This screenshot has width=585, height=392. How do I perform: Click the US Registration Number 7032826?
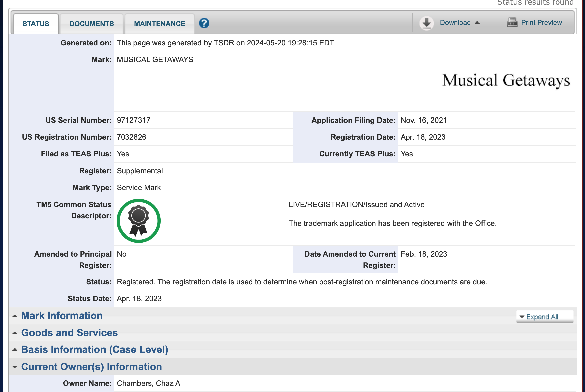pos(131,137)
